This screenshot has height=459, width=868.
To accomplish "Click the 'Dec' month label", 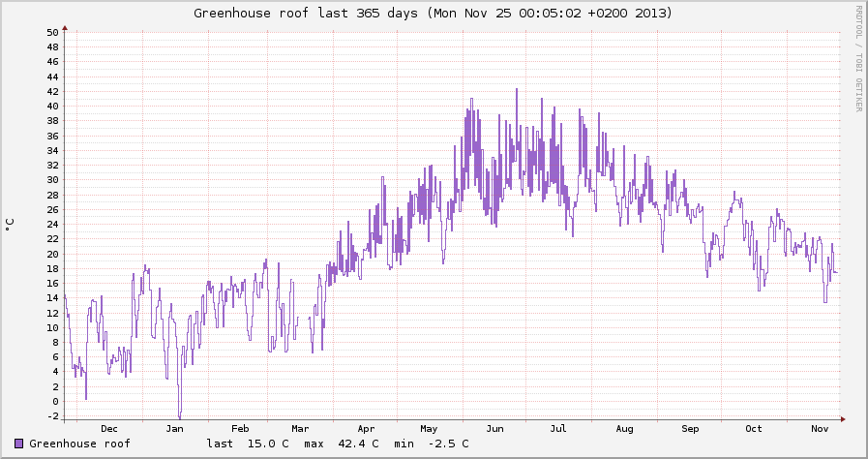I will (x=109, y=429).
